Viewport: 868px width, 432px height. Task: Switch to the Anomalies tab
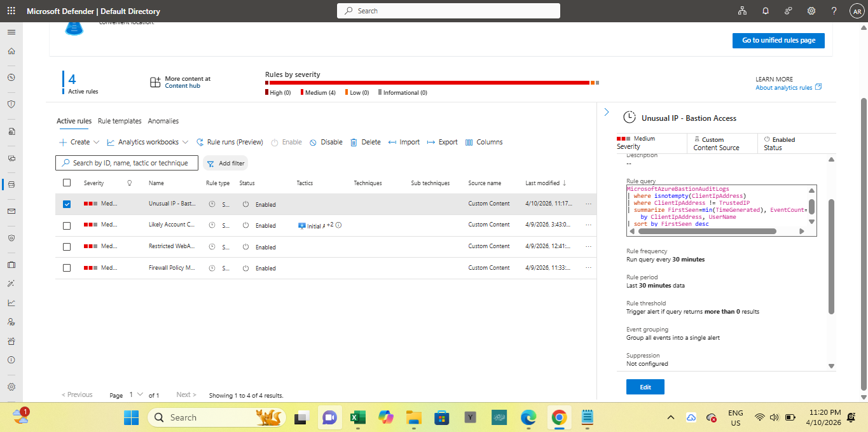pyautogui.click(x=163, y=121)
